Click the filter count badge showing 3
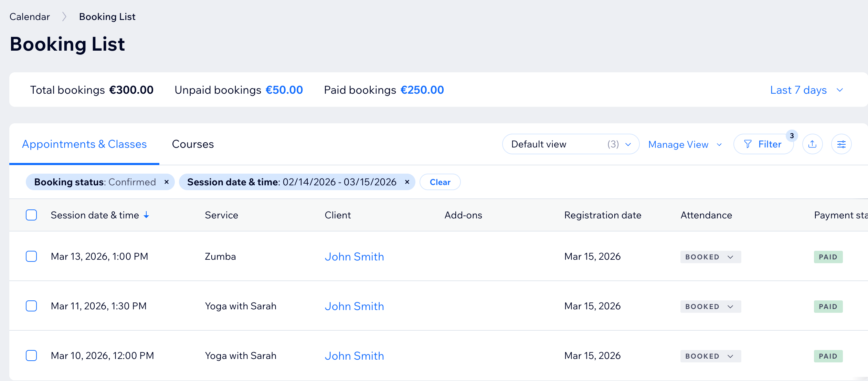The width and height of the screenshot is (868, 381). (791, 136)
